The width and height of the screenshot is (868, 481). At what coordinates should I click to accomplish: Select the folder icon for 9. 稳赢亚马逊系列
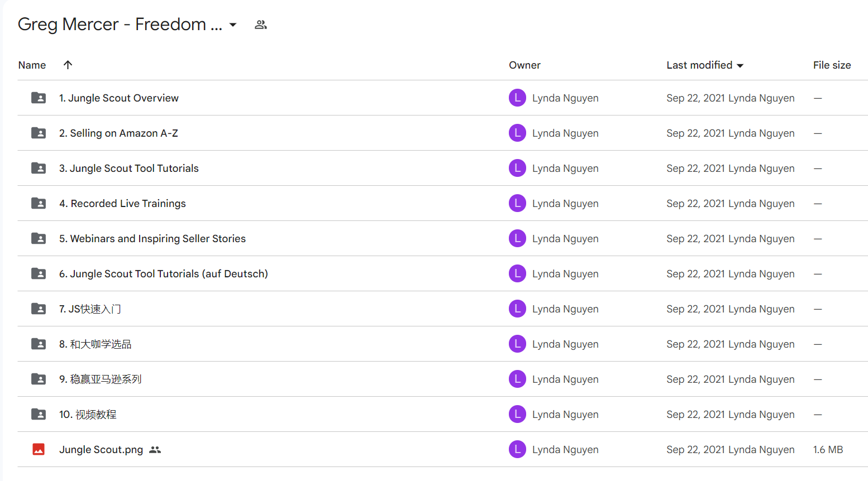[x=39, y=379]
